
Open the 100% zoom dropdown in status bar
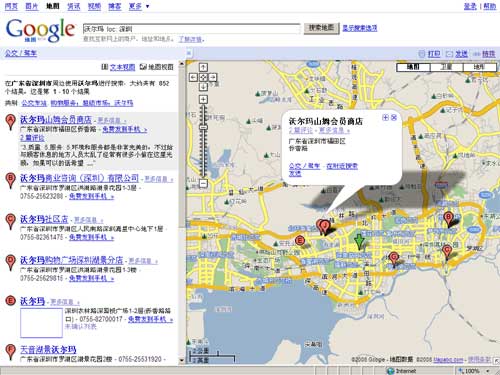pyautogui.click(x=488, y=371)
